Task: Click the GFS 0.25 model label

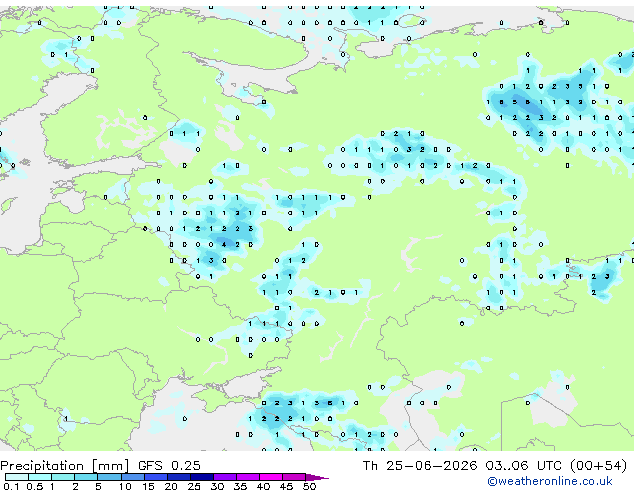Action: coord(169,466)
